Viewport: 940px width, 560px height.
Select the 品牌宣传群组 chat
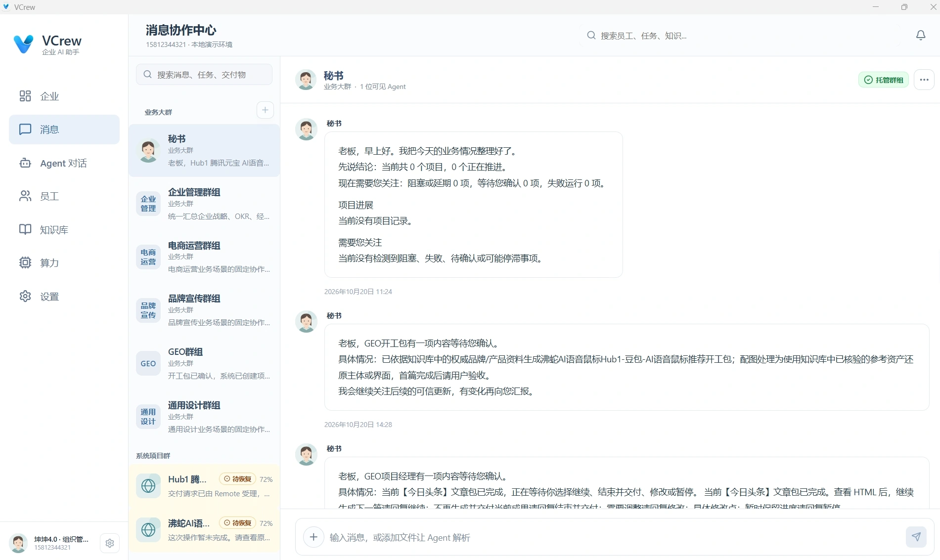click(x=204, y=310)
